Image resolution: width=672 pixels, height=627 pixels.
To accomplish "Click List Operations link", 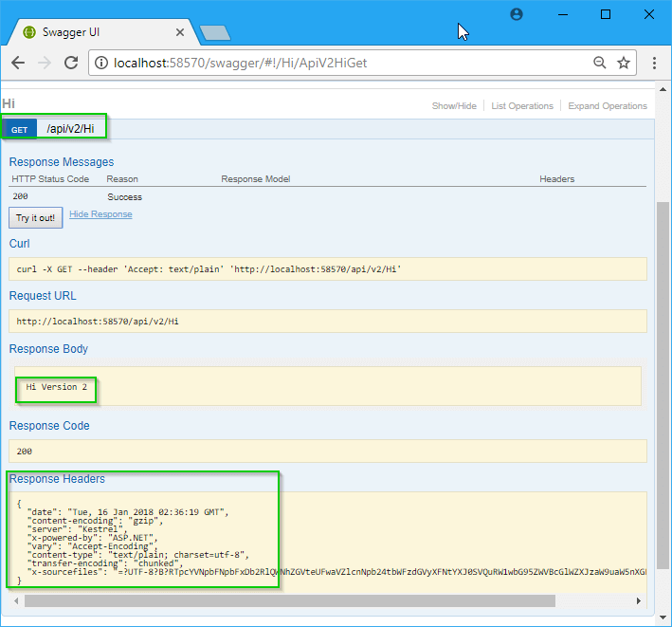I will click(522, 106).
